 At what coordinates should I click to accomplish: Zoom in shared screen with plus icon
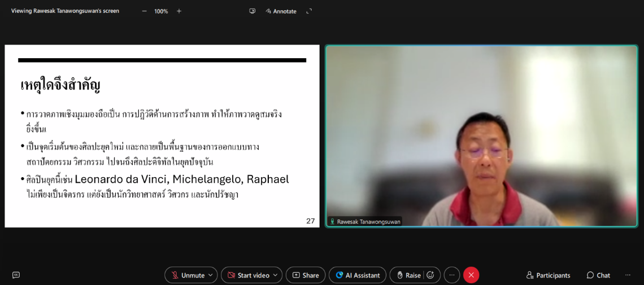pyautogui.click(x=179, y=11)
